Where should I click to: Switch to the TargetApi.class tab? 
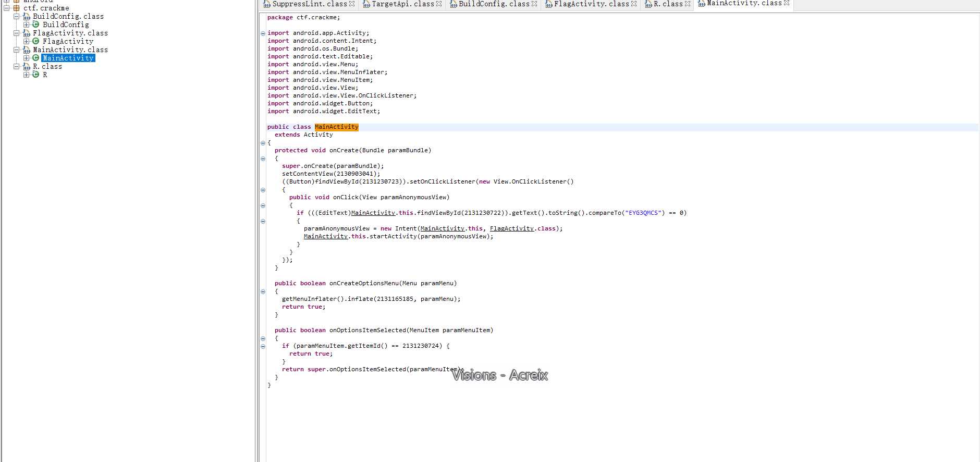point(403,4)
